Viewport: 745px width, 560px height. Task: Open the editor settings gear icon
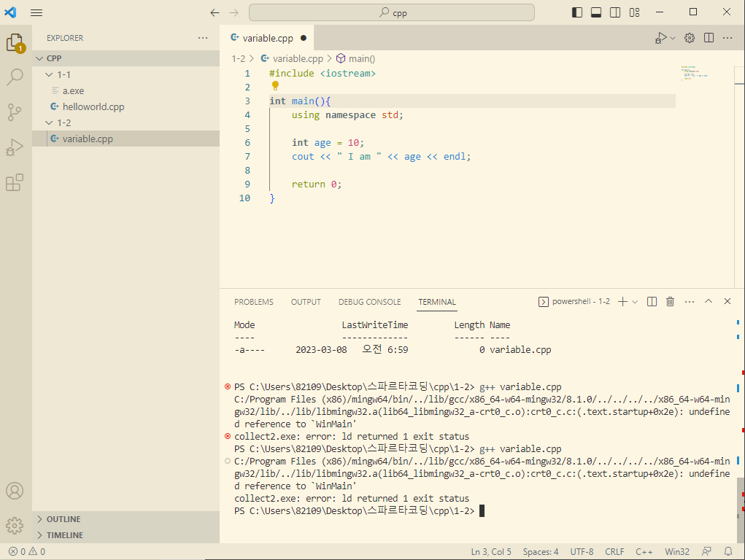pyautogui.click(x=690, y=38)
